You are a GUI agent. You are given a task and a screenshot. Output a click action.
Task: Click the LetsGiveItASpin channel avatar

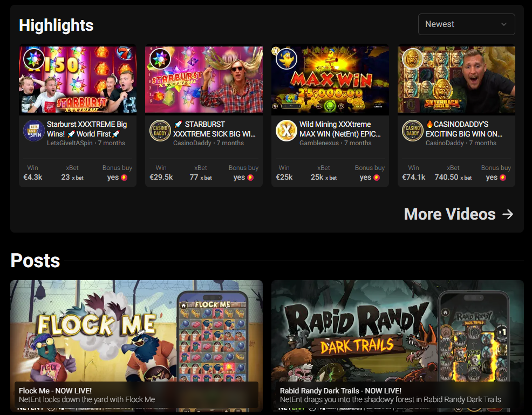pos(33,130)
